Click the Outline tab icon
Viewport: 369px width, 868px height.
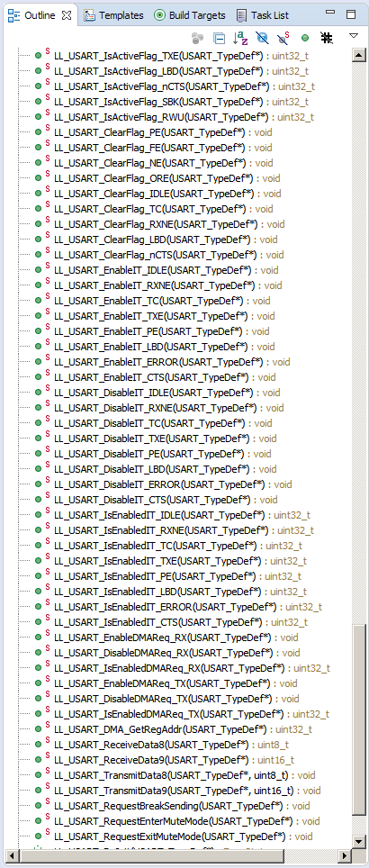tap(14, 15)
